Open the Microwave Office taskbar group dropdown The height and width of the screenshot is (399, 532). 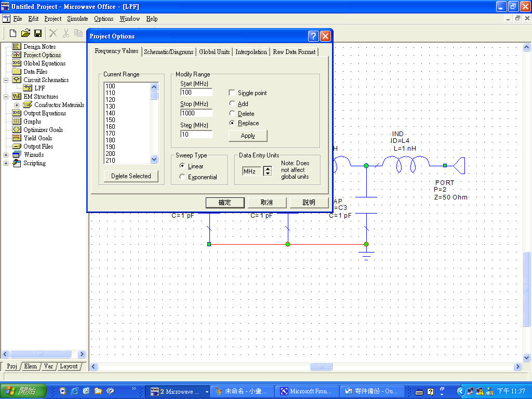[207, 392]
